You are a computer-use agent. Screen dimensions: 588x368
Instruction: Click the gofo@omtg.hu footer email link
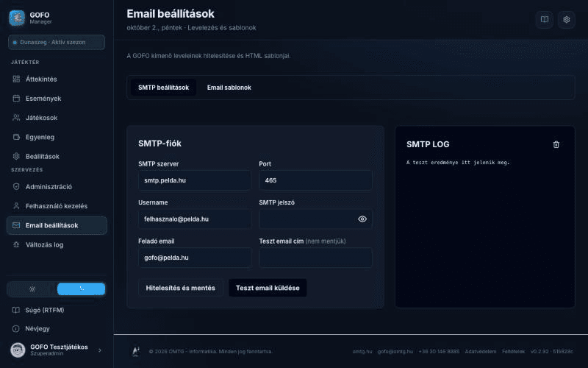[x=395, y=352]
